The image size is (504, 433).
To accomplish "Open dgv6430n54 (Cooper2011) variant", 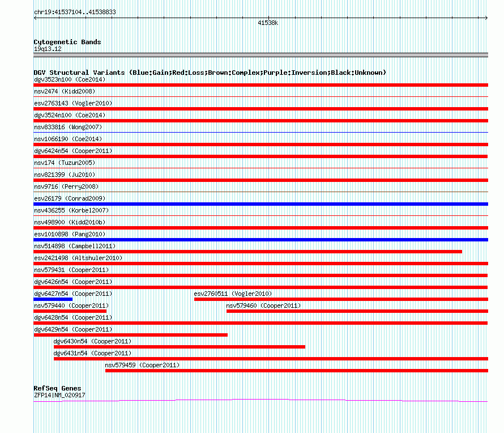I will [x=92, y=341].
